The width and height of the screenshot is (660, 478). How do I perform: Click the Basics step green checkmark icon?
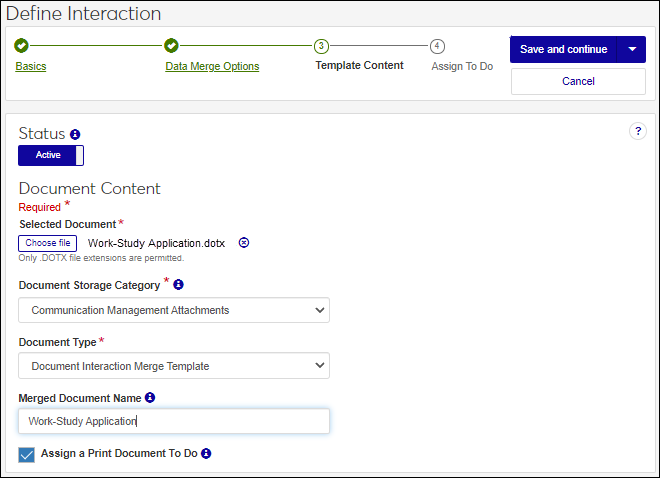pyautogui.click(x=22, y=46)
